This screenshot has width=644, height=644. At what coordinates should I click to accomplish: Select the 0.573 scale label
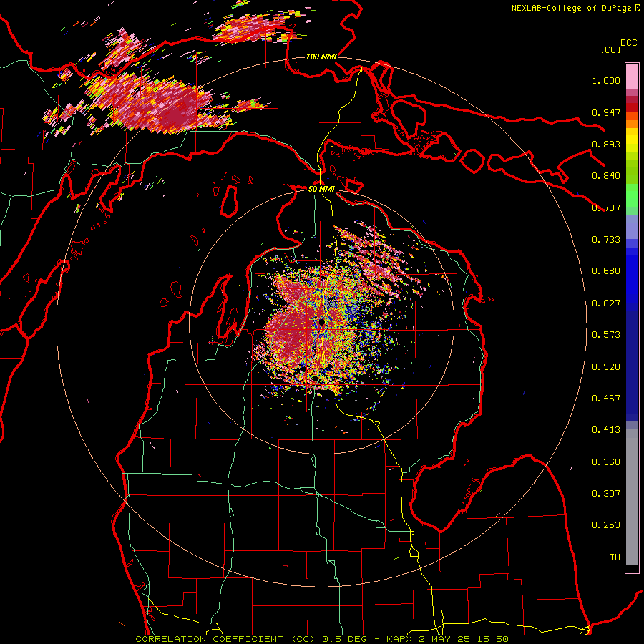(x=606, y=335)
